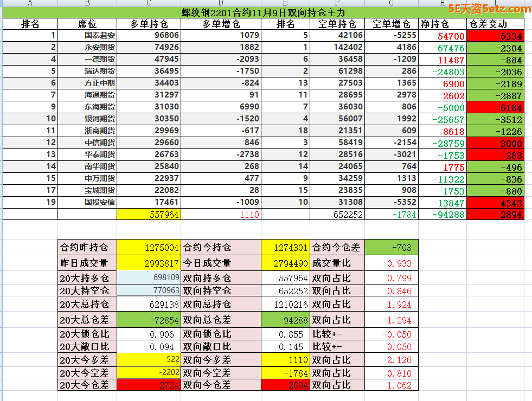Click the 双向敞口比 value 0.145
This screenshot has width=532, height=401.
285,347
